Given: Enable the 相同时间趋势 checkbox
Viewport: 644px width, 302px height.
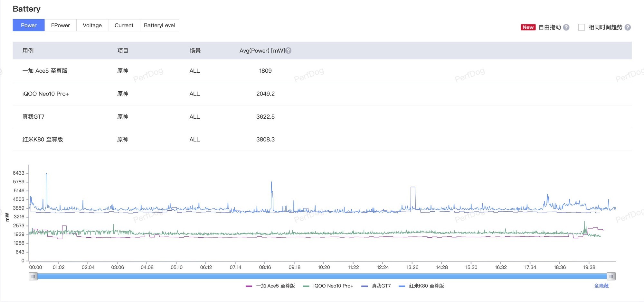Looking at the screenshot, I should coord(581,27).
